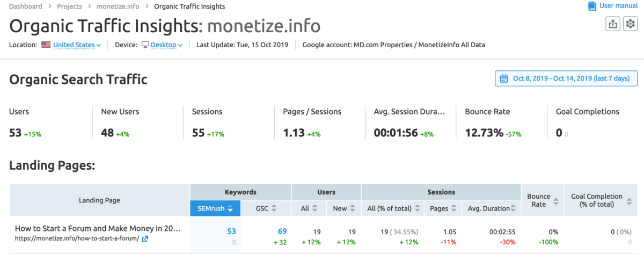The height and width of the screenshot is (254, 644).
Task: Sort by Sessions All (% of total)
Action: [393, 208]
